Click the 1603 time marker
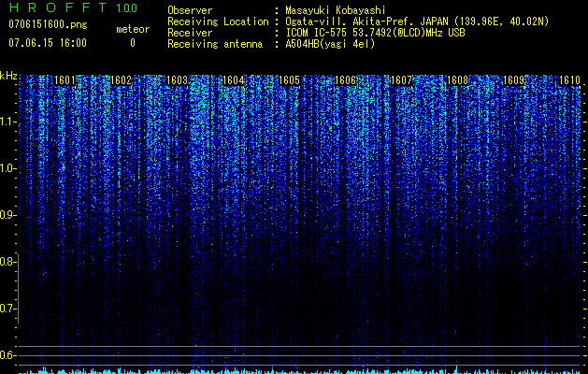 point(177,80)
